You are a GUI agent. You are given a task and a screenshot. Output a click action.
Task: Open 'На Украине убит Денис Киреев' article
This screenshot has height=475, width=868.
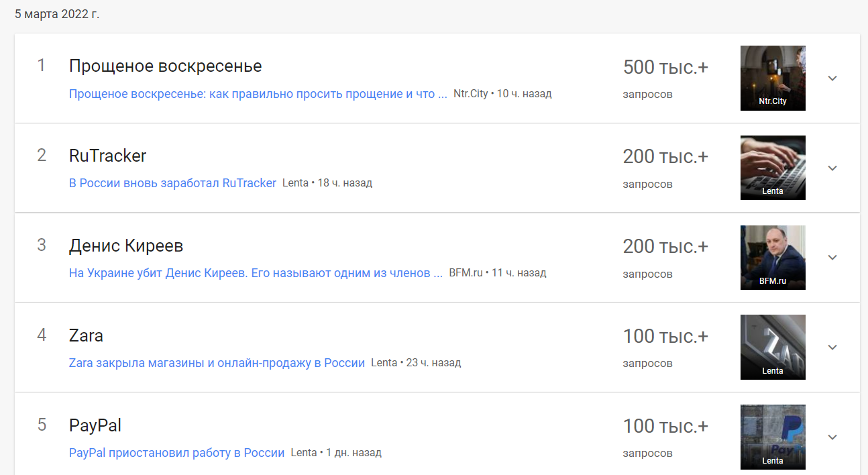(256, 273)
